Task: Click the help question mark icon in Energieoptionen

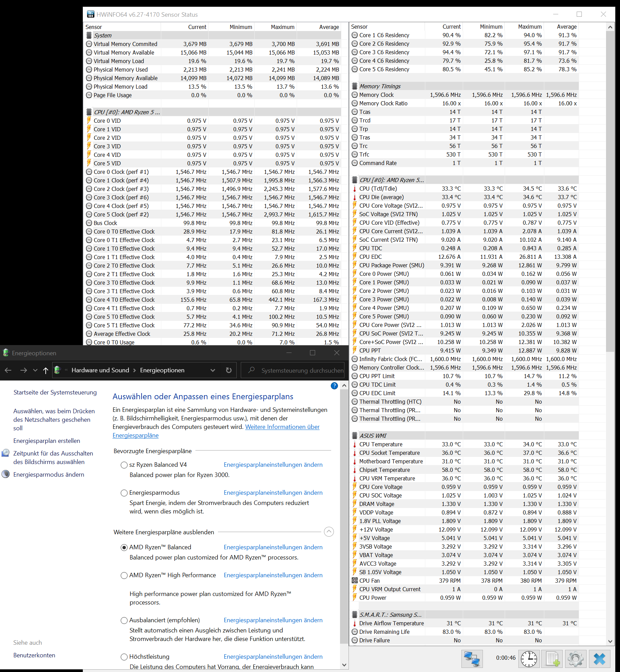Action: click(334, 386)
